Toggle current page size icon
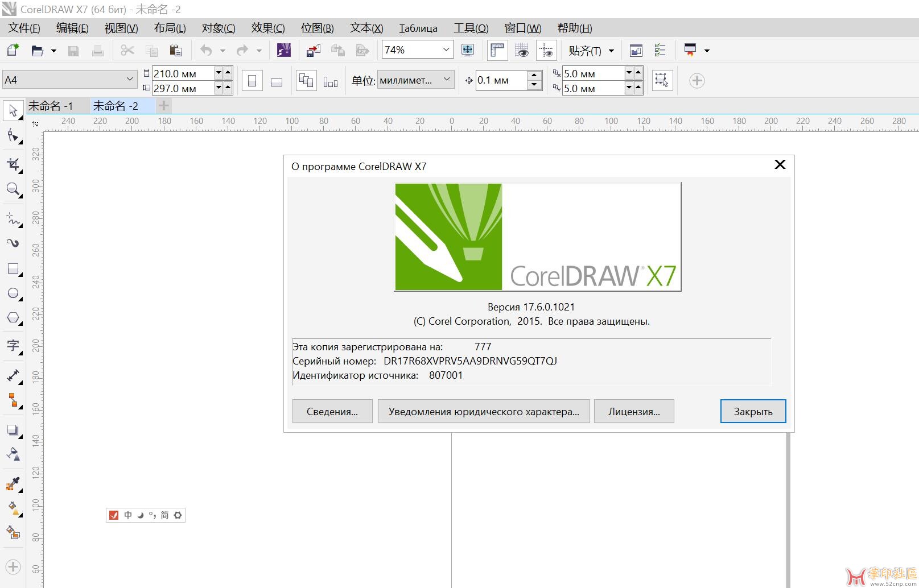The height and width of the screenshot is (588, 919). (x=331, y=81)
